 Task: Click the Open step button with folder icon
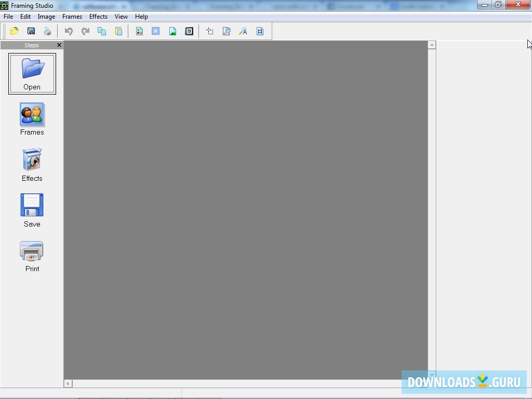[32, 73]
